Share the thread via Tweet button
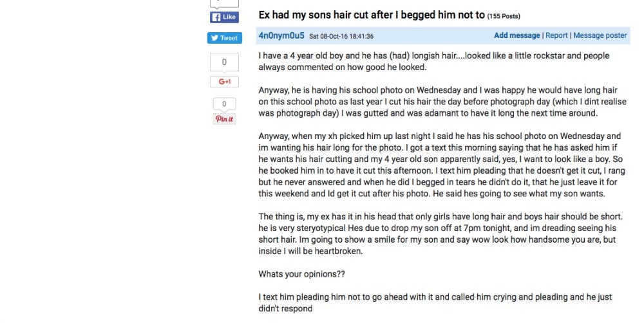The width and height of the screenshot is (644, 323). (x=224, y=38)
